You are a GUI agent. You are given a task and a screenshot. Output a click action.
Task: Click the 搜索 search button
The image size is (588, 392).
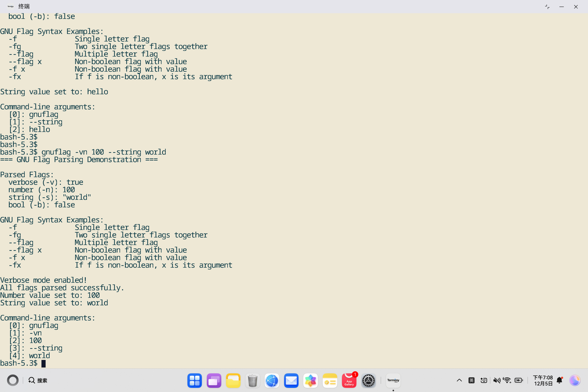tap(38, 381)
